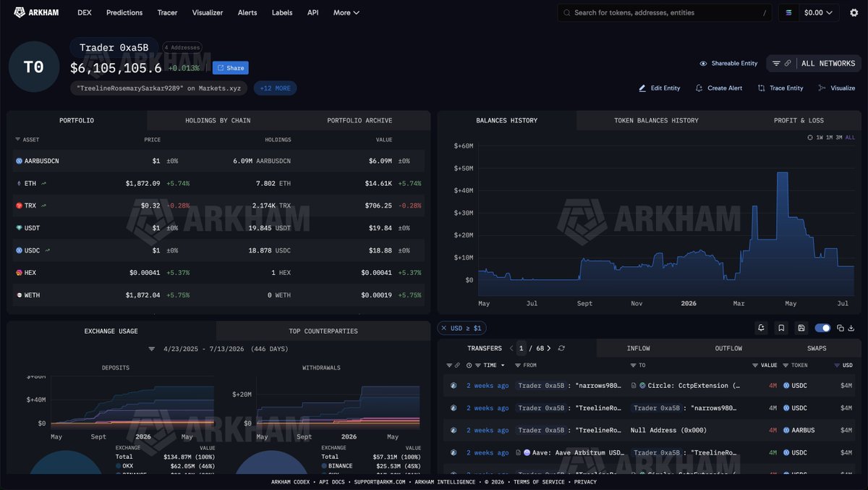This screenshot has width=868, height=490.
Task: Expand the +12 MORE labels
Action: (275, 88)
